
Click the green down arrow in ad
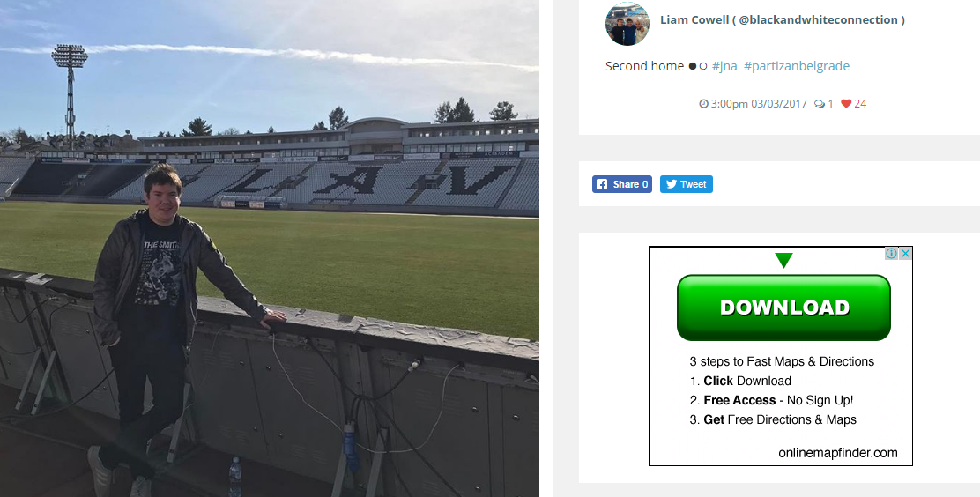pyautogui.click(x=783, y=261)
